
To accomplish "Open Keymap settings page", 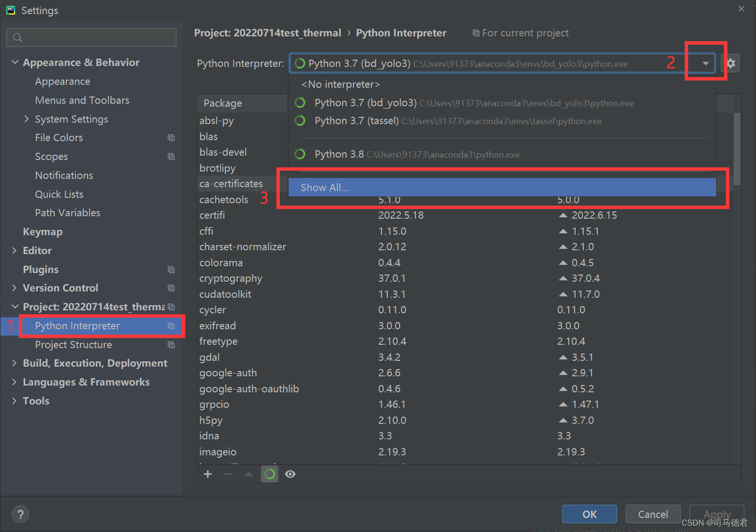I will [43, 232].
